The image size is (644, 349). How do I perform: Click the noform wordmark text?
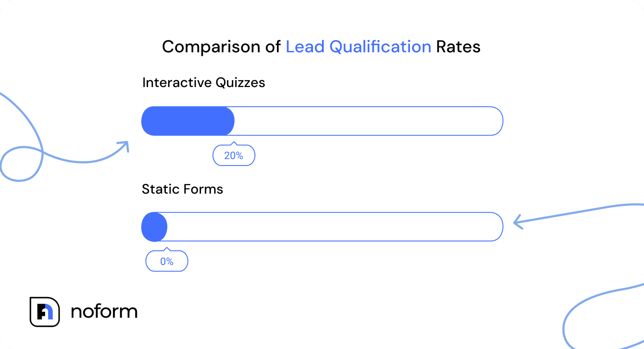(x=104, y=312)
